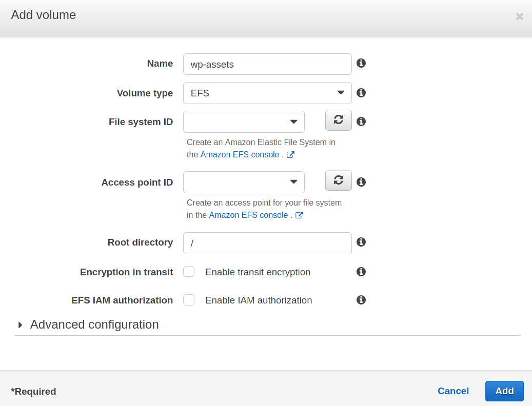This screenshot has width=532, height=406.
Task: Click the Add button
Action: click(504, 391)
